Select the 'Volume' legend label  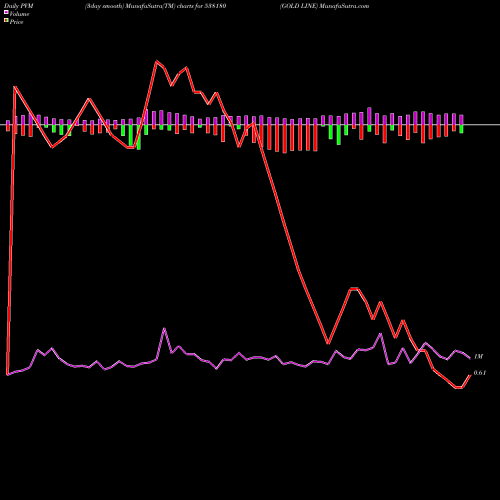tap(19, 14)
